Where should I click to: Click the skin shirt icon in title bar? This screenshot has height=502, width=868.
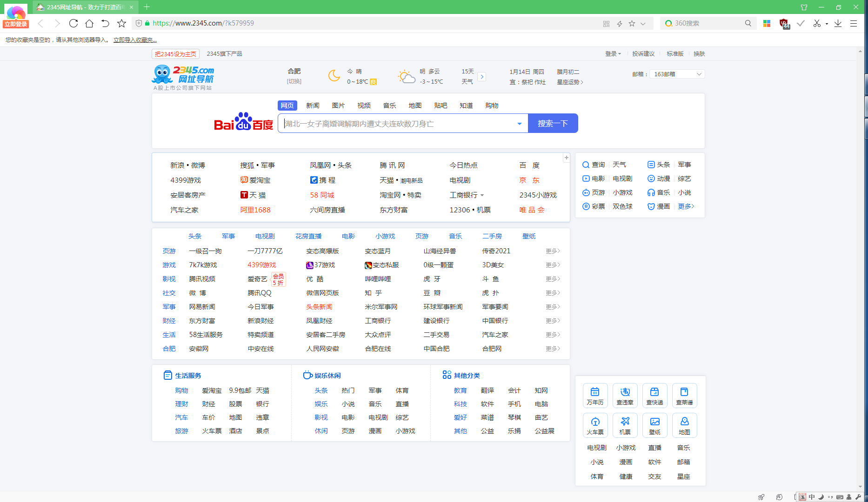804,7
